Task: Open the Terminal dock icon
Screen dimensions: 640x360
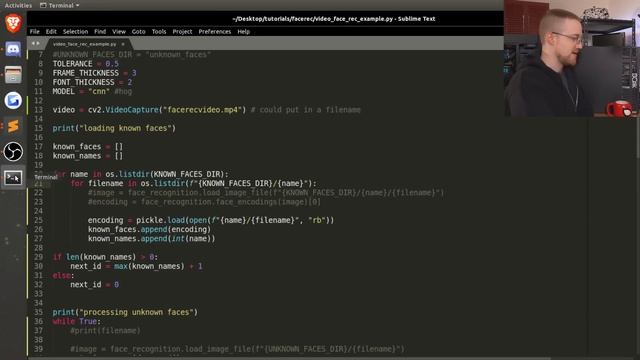Action: click(13, 178)
